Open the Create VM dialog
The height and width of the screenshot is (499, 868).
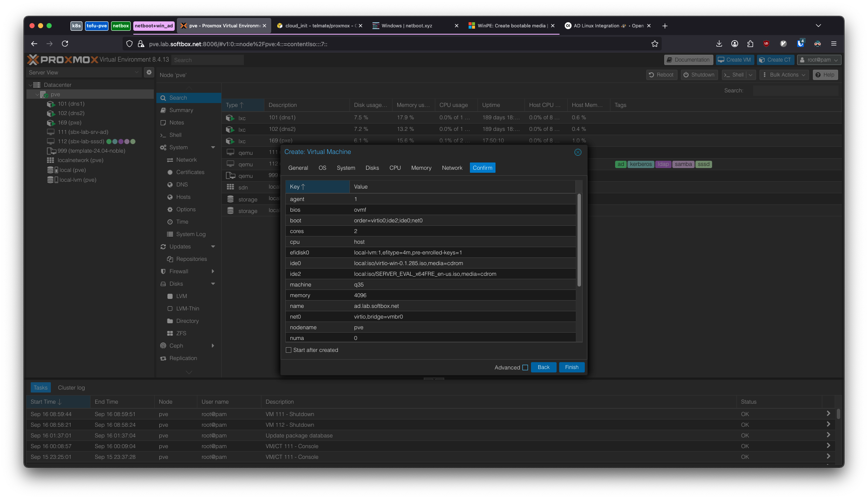pos(734,59)
